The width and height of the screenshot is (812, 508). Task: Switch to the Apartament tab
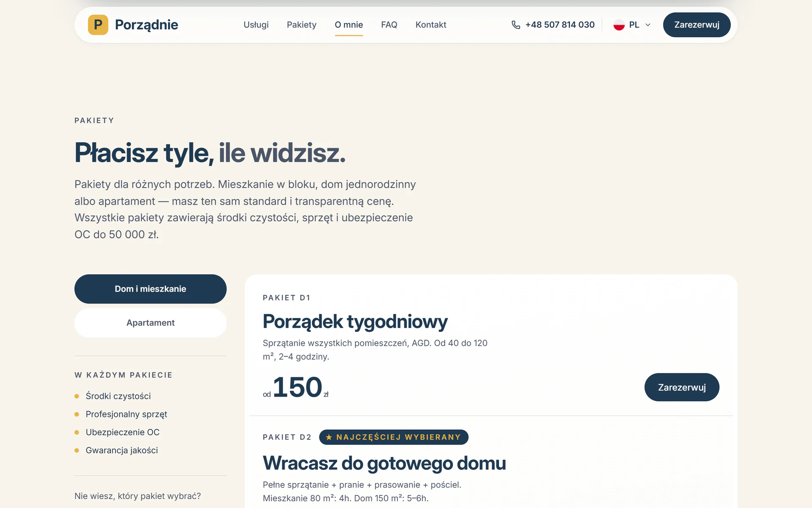pyautogui.click(x=151, y=323)
